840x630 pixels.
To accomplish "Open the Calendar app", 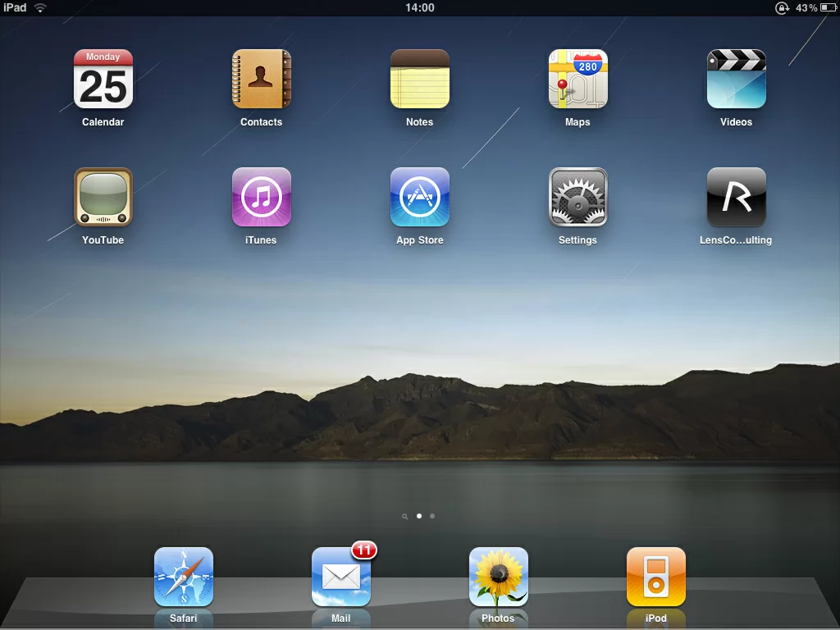I will pos(103,80).
